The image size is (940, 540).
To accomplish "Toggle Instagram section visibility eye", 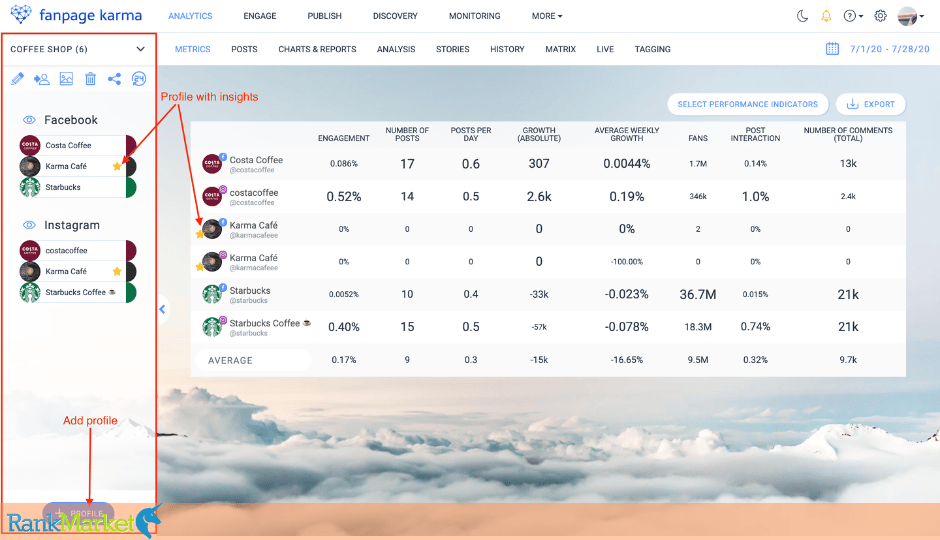I will (x=29, y=225).
